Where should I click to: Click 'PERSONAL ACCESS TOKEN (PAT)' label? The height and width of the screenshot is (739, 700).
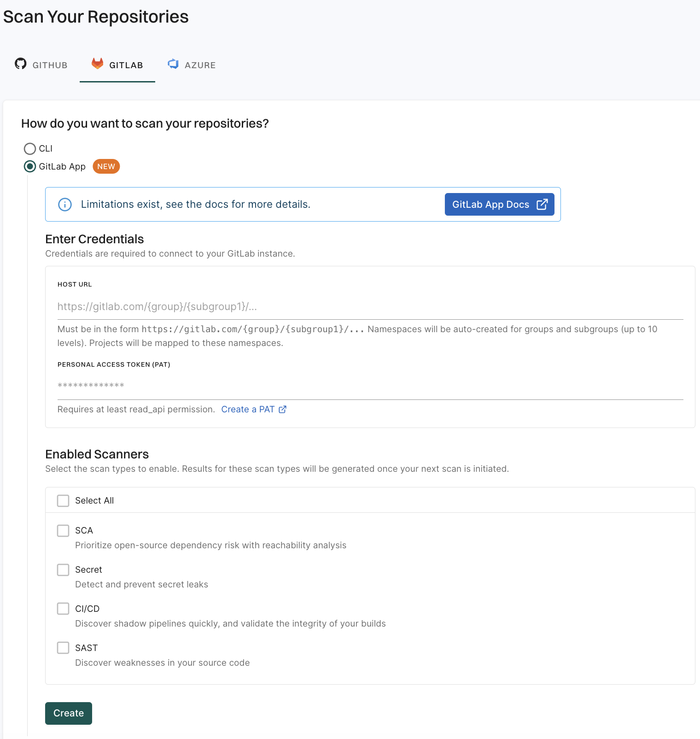pos(114,364)
